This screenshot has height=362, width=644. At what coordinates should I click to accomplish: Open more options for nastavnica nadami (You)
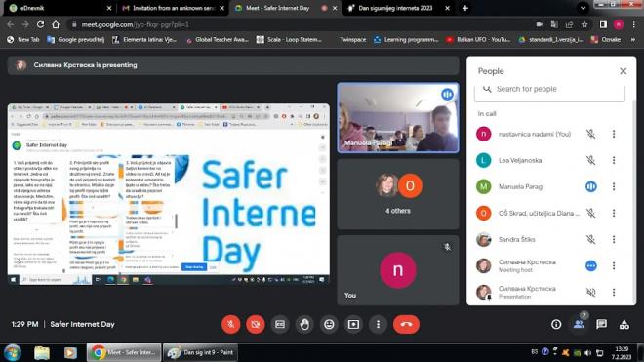click(x=614, y=134)
